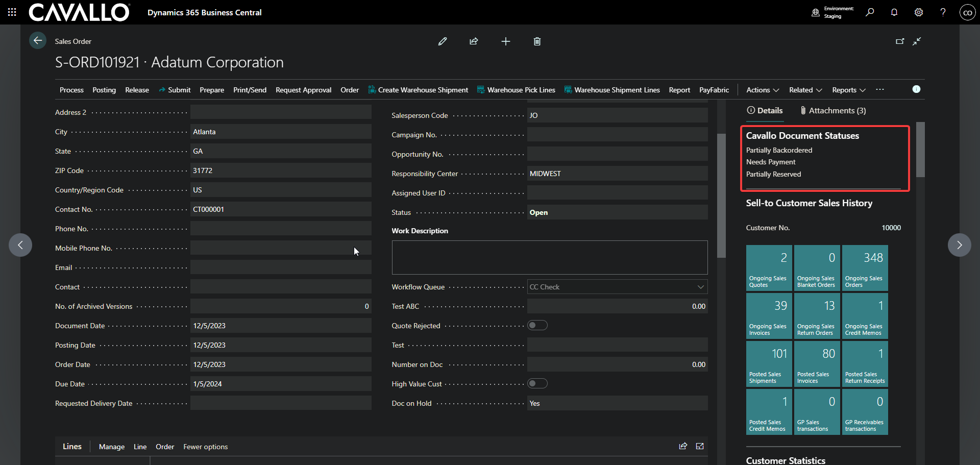Open the settings gear icon
This screenshot has width=980, height=465.
pyautogui.click(x=919, y=12)
